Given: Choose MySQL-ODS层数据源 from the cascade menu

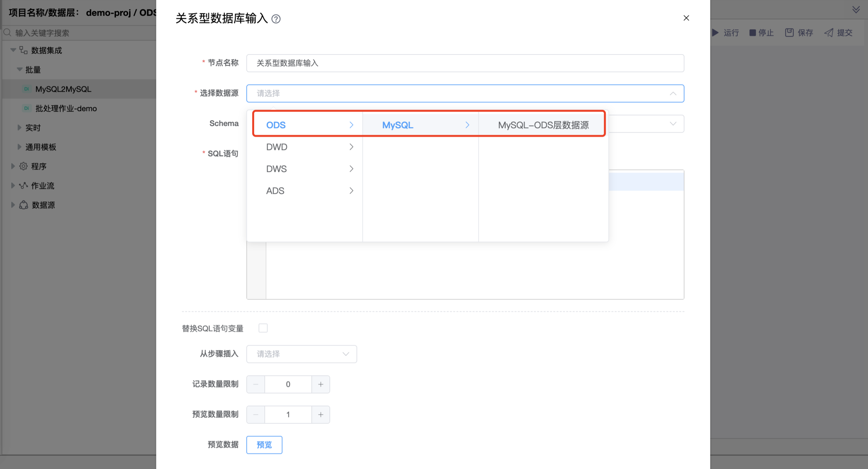Looking at the screenshot, I should (x=543, y=125).
